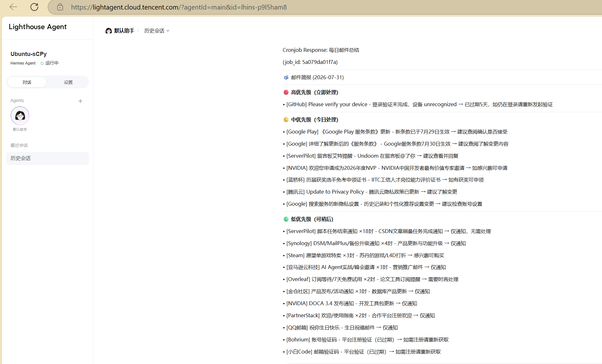This screenshot has height=364, width=602.
Task: Click the 亚马逊云科技 AI Agent item
Action: click(364, 267)
